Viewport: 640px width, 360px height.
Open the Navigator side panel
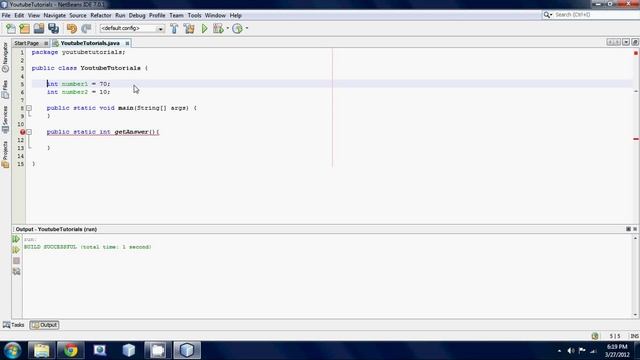click(5, 58)
